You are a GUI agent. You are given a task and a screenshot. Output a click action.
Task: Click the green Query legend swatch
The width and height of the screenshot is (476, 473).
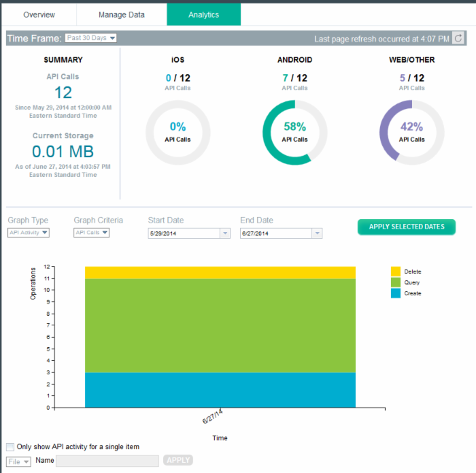pos(396,282)
